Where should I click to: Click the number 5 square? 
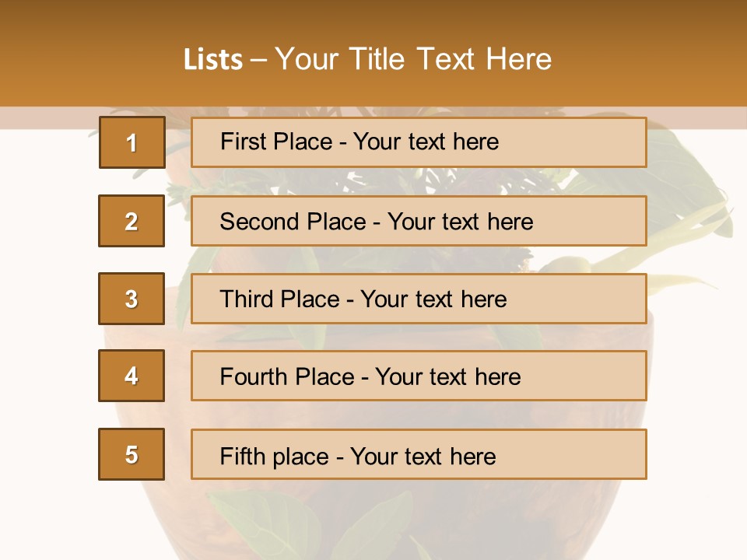click(132, 454)
